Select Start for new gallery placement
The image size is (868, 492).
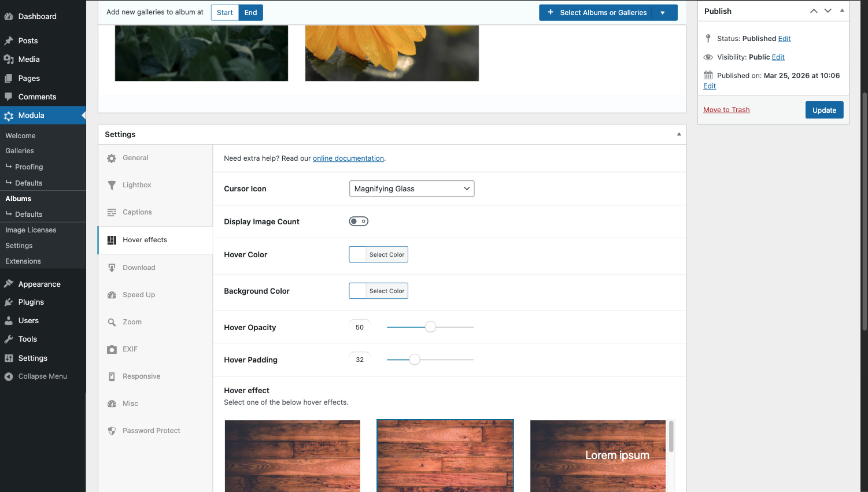click(225, 13)
